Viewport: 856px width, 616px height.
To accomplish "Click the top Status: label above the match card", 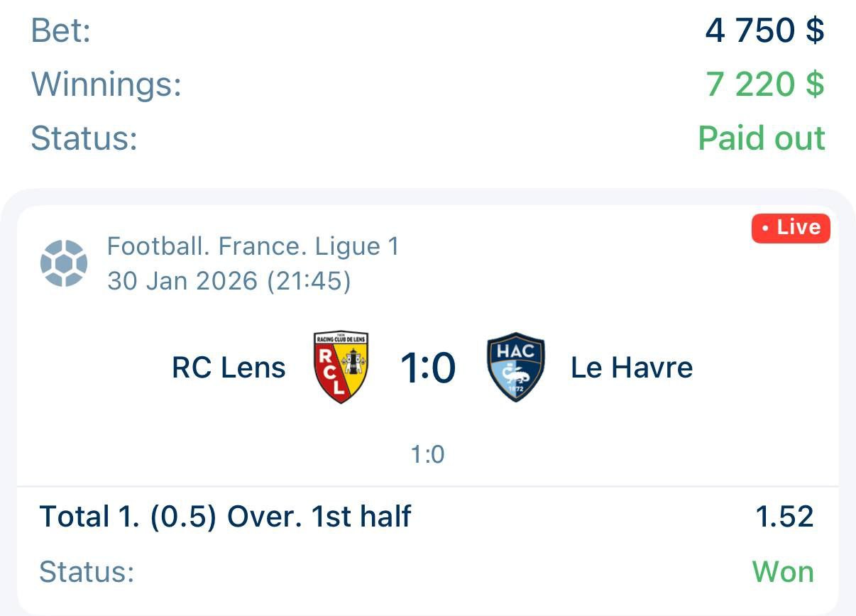I will click(x=84, y=138).
